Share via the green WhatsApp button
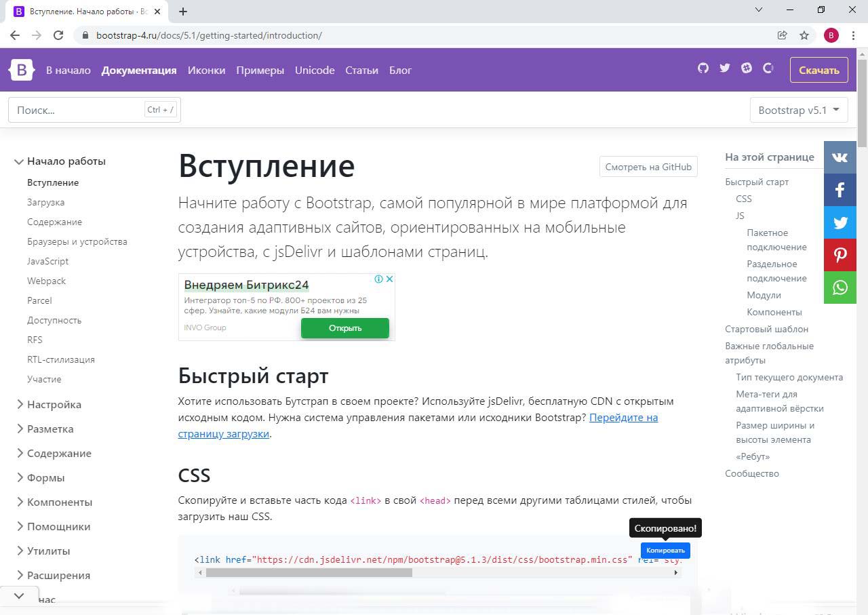The width and height of the screenshot is (868, 615). tap(840, 287)
